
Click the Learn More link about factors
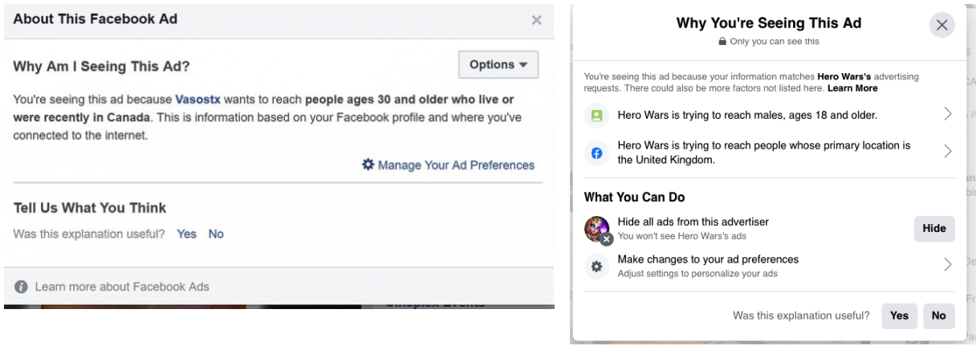point(852,88)
